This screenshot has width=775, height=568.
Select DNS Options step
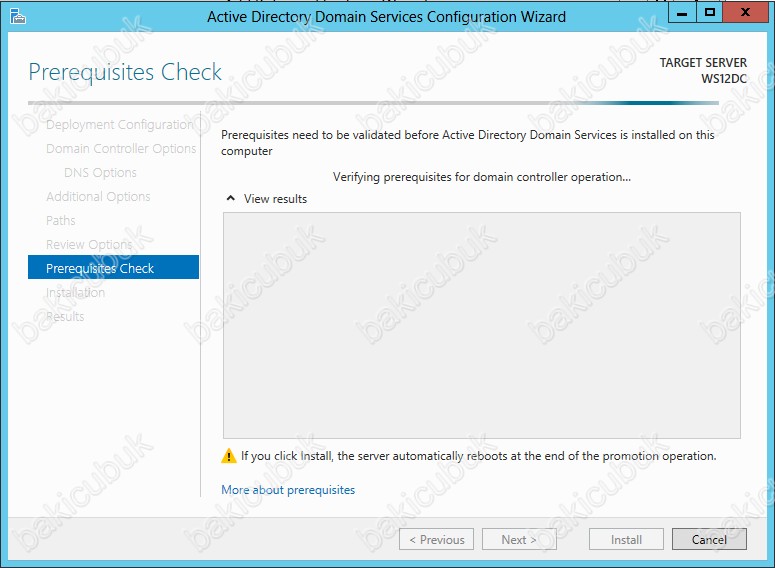point(100,173)
